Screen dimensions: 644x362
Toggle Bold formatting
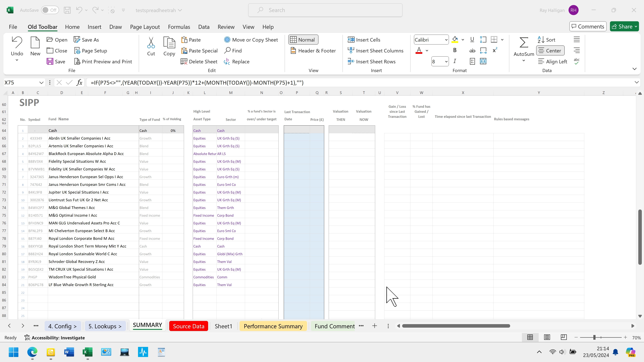point(455,50)
